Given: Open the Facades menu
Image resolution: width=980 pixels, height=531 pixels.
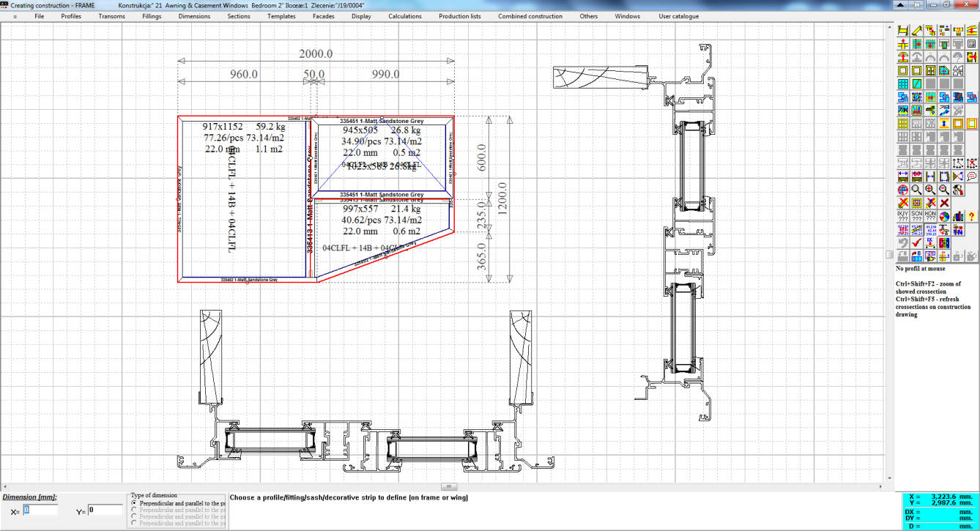Looking at the screenshot, I should pos(324,16).
